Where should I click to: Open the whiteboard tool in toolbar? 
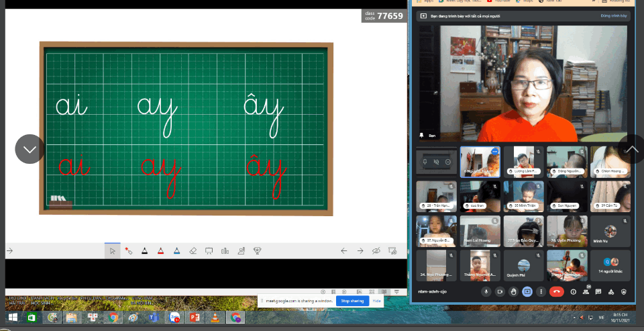coord(209,251)
